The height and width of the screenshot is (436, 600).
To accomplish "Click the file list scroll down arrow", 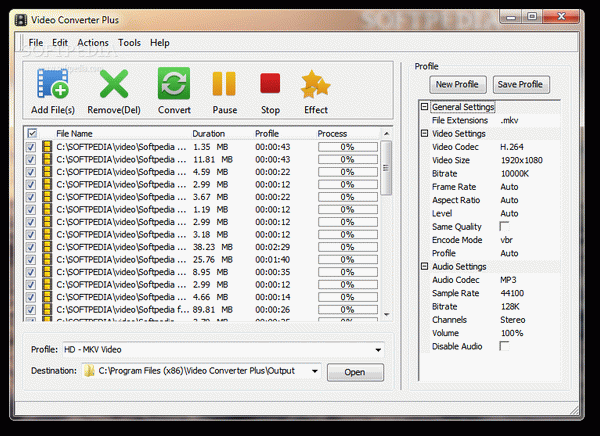I will pyautogui.click(x=386, y=315).
